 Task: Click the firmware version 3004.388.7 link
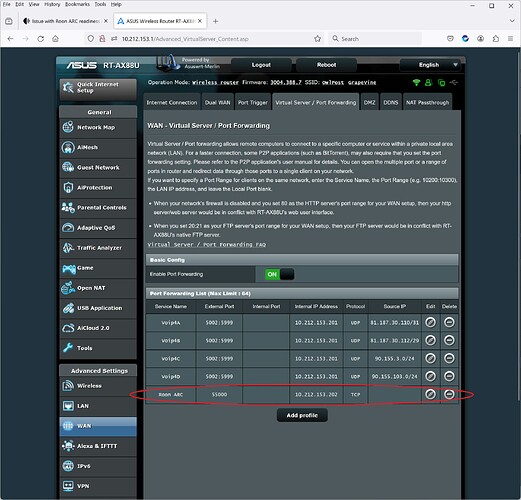pos(286,82)
